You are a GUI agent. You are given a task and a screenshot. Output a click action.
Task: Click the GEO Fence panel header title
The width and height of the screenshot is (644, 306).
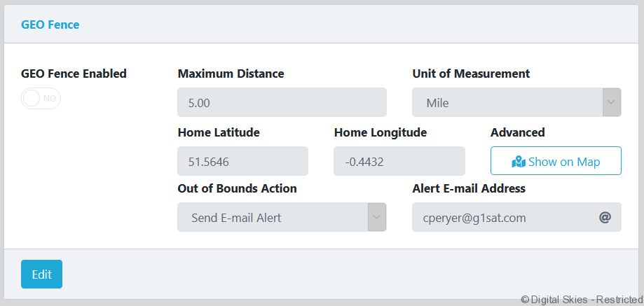coord(50,25)
